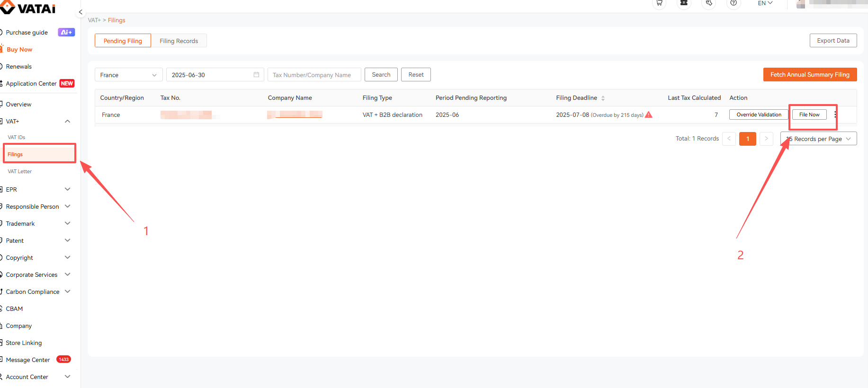
Task: Open Message Center in sidebar
Action: (x=27, y=360)
